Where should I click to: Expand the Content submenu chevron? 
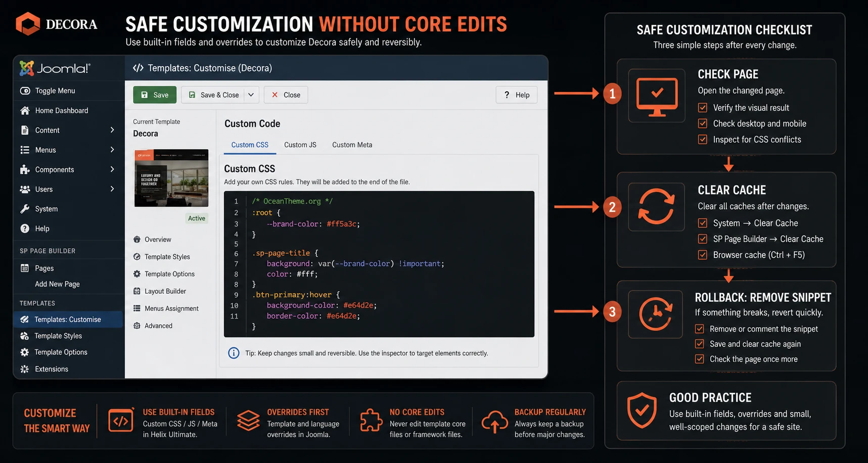click(112, 130)
